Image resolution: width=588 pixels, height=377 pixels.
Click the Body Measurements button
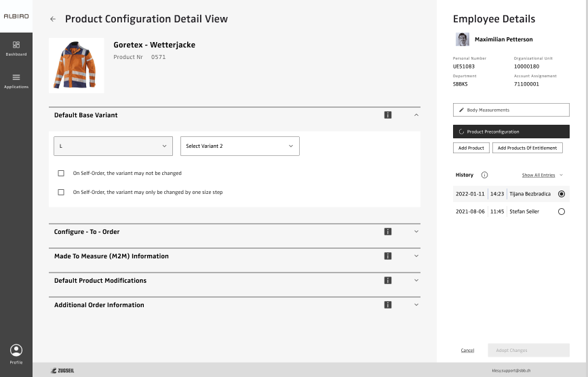[x=511, y=110]
